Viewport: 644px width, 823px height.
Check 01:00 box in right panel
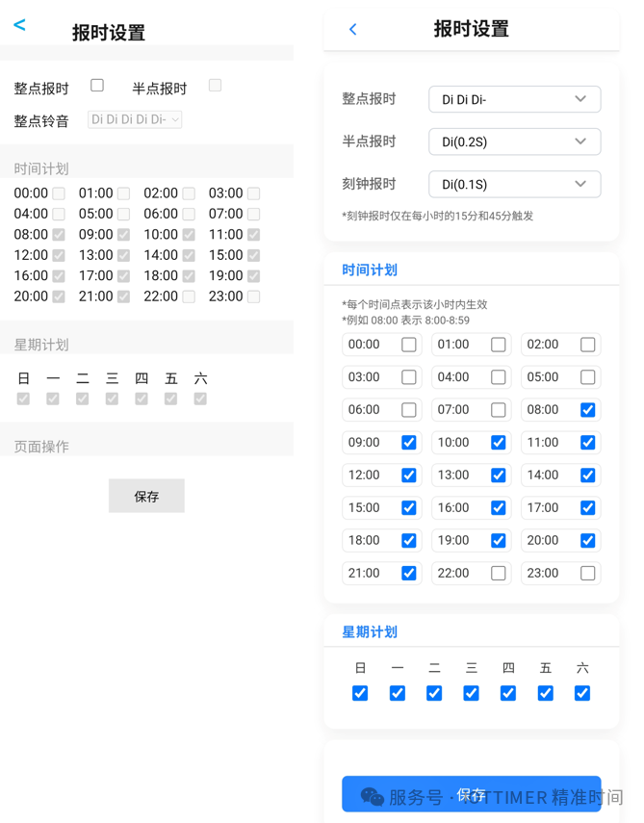(498, 345)
